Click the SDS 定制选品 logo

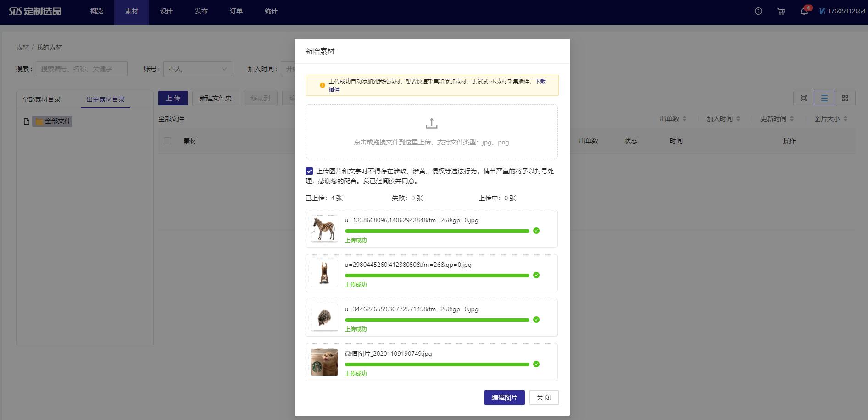tap(35, 11)
